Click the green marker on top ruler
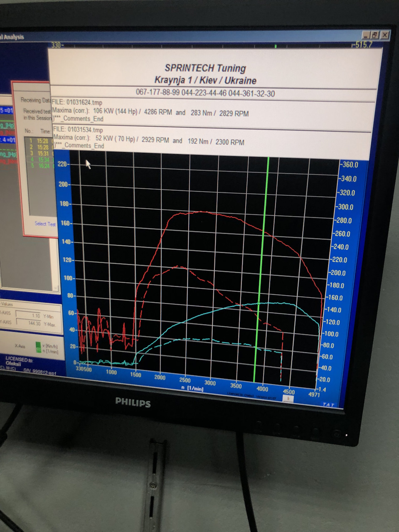The image size is (399, 532). pos(276,46)
